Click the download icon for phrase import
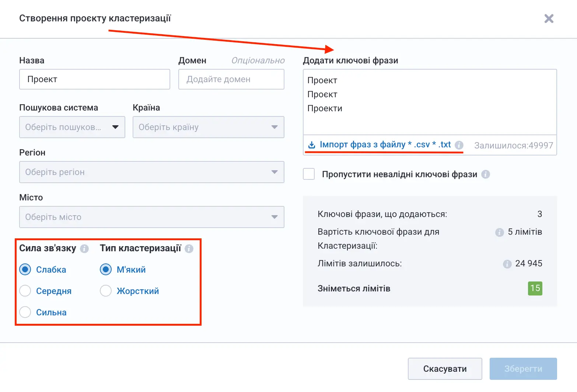Viewport: 577px width, 392px height. click(x=312, y=145)
